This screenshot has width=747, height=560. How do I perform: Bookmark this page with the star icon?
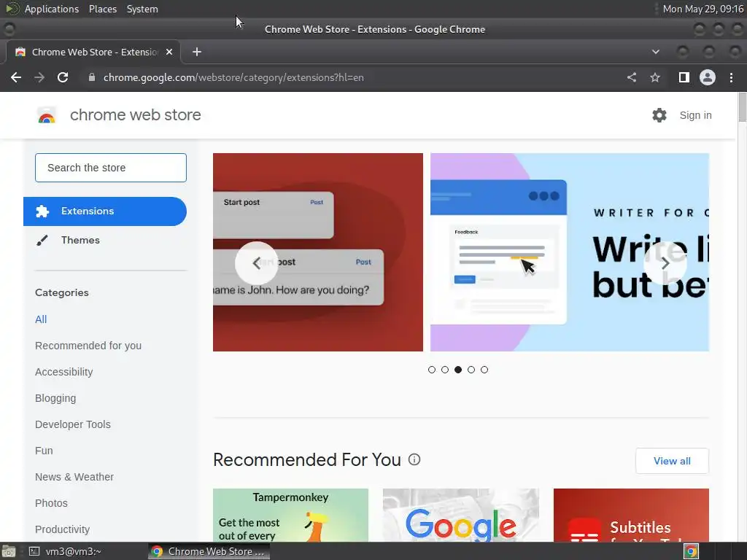[x=655, y=77]
